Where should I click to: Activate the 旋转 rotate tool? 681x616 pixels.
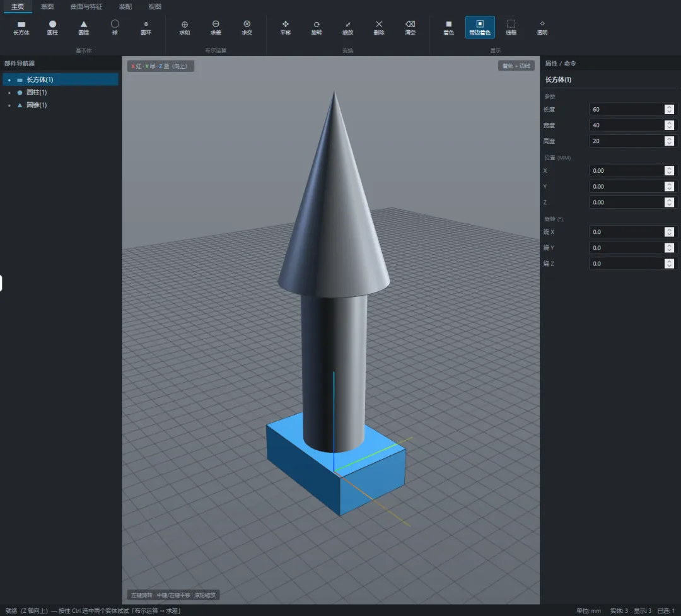317,27
